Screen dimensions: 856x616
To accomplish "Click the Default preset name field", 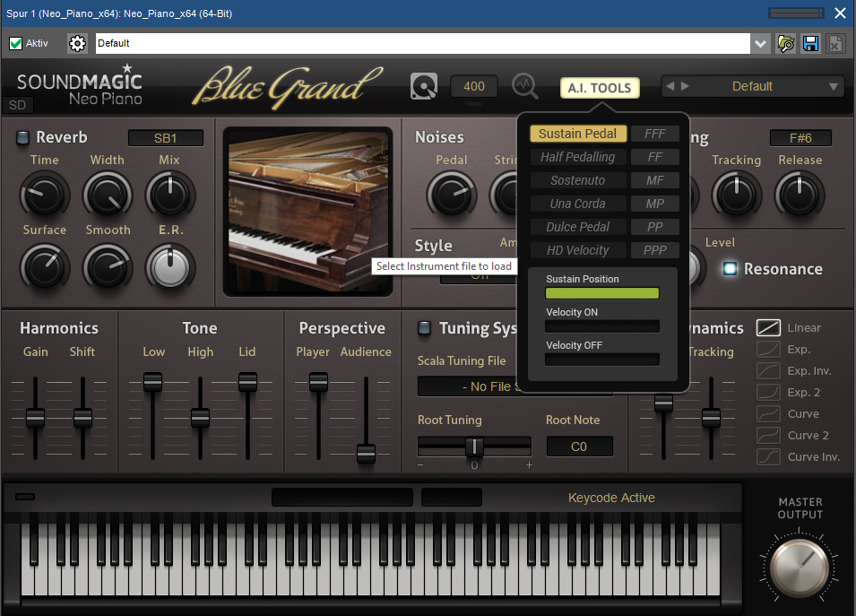I will click(423, 43).
